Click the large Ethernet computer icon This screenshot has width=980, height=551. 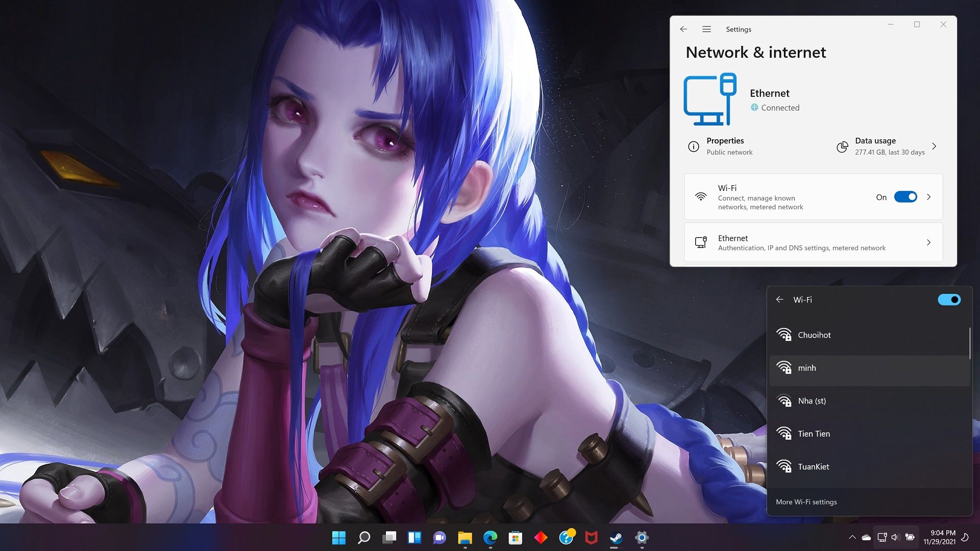(710, 99)
